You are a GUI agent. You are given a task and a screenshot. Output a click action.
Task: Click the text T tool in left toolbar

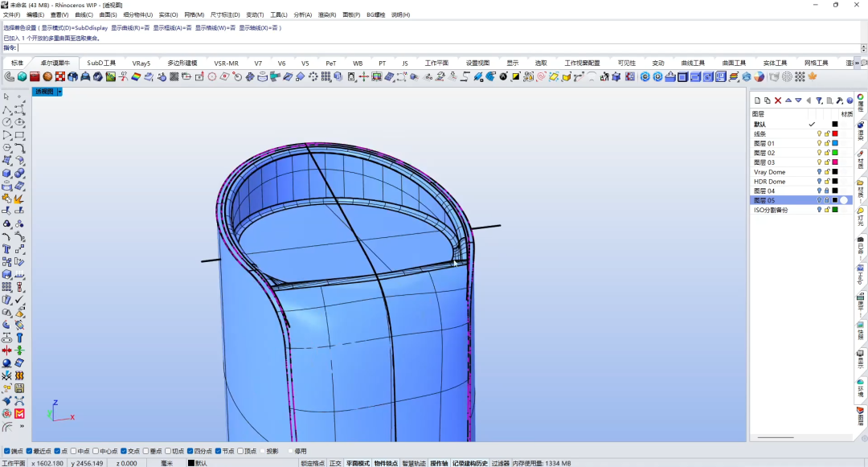pyautogui.click(x=6, y=249)
